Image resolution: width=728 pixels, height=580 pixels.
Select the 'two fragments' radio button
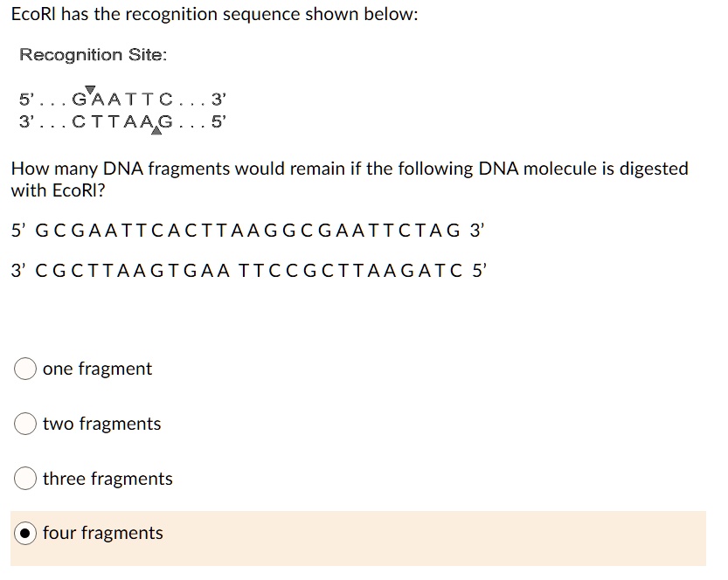pos(25,424)
